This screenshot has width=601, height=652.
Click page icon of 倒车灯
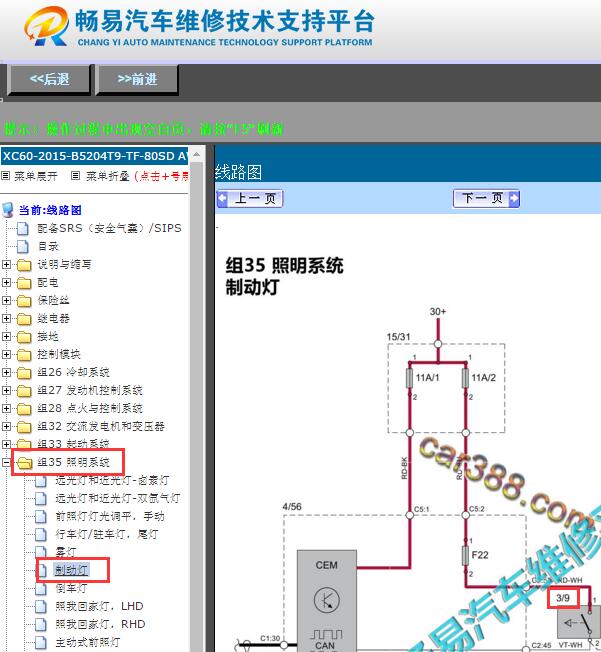[x=41, y=588]
